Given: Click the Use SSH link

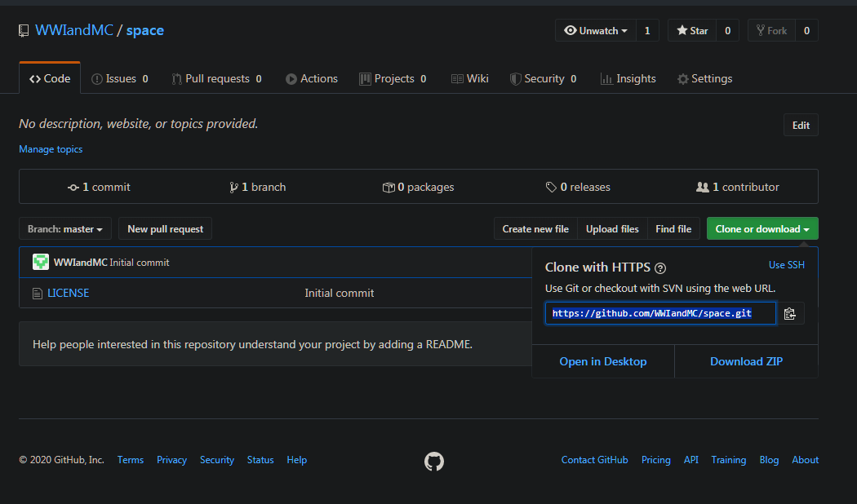Looking at the screenshot, I should [x=787, y=265].
